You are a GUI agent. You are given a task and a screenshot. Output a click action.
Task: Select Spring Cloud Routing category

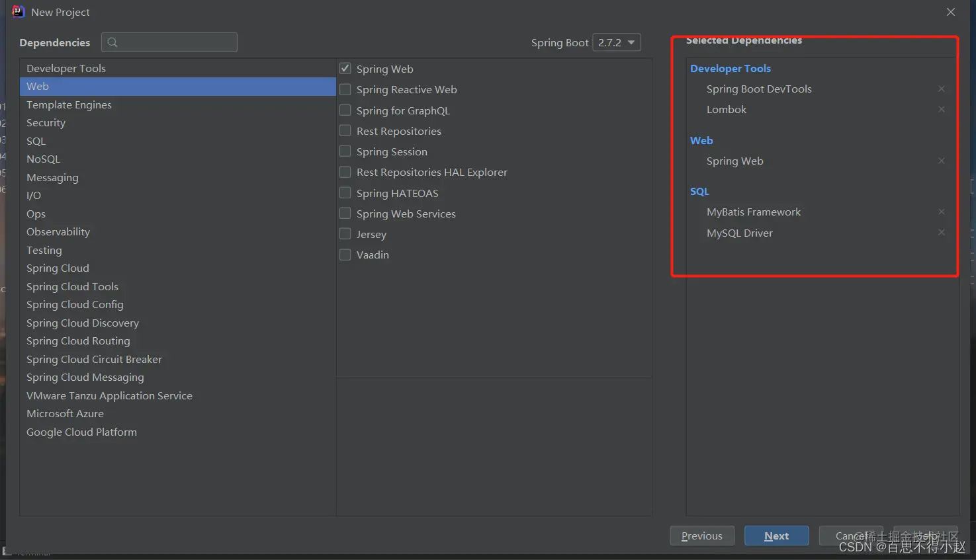178,341
